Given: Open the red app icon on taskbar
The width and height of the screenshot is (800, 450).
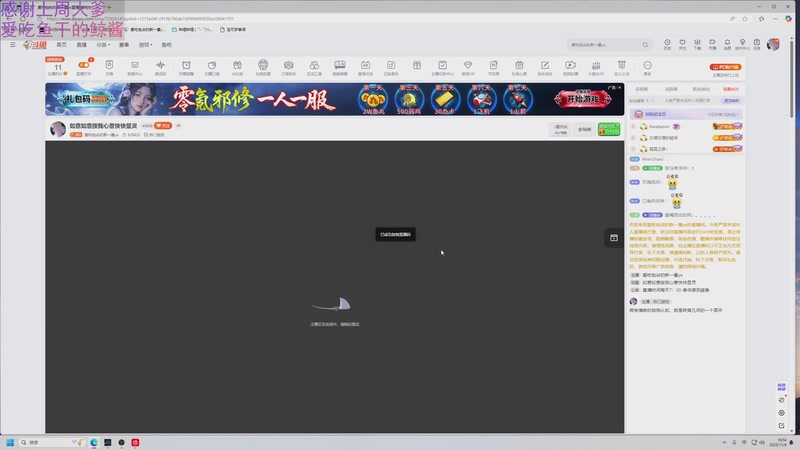Looking at the screenshot, I should pyautogui.click(x=135, y=442).
